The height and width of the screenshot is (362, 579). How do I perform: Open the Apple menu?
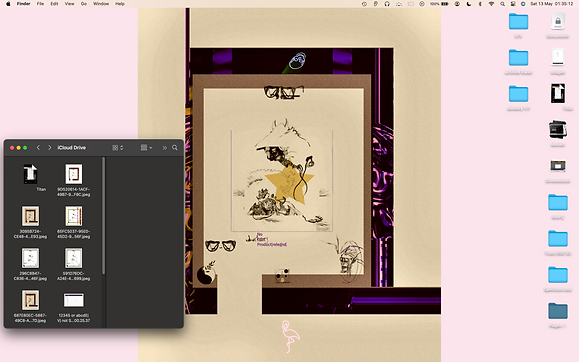(x=8, y=4)
